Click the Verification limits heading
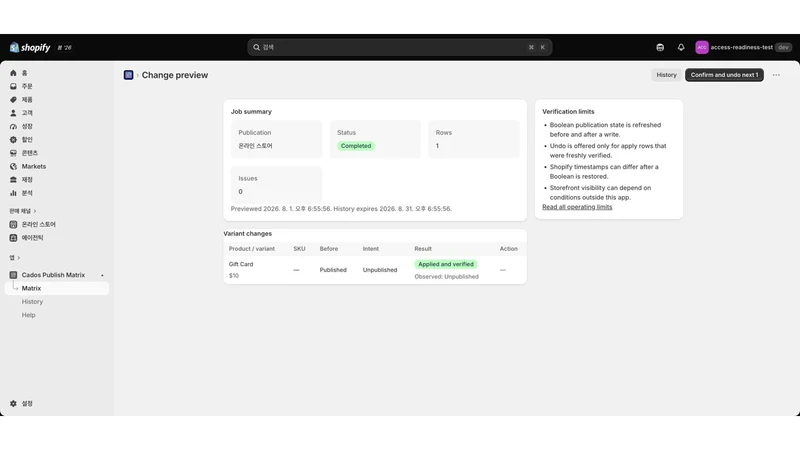 point(568,112)
